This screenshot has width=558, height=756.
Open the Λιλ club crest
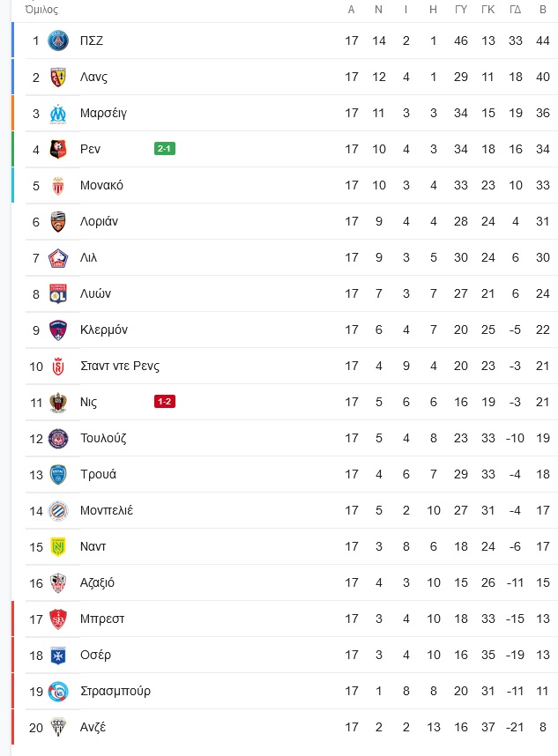[58, 257]
